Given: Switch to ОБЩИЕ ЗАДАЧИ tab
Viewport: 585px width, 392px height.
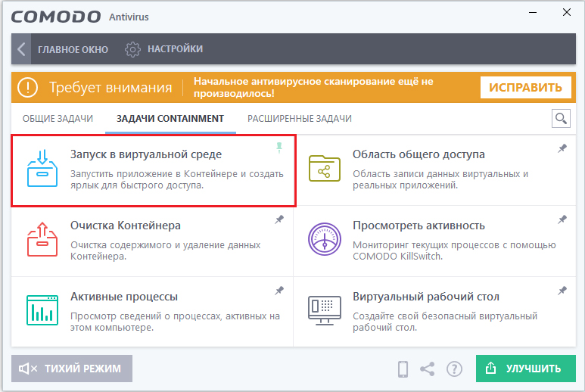Looking at the screenshot, I should [x=58, y=119].
